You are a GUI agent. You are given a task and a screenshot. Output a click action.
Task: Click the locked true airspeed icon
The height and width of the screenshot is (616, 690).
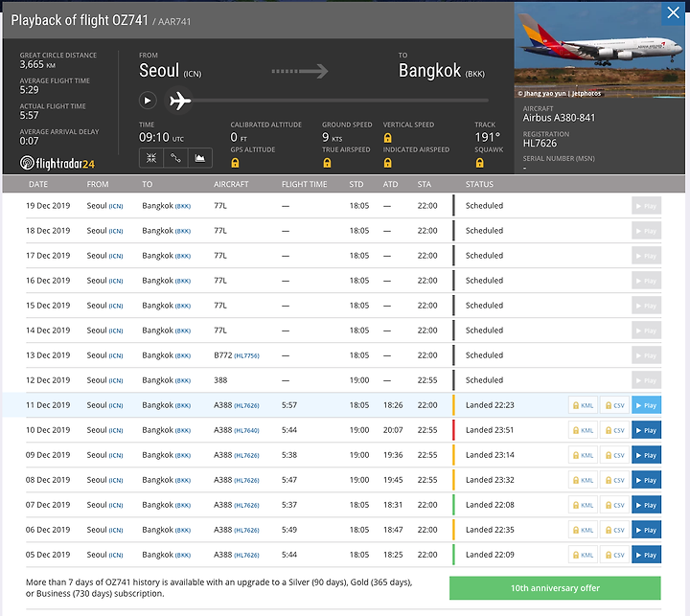coord(327,163)
